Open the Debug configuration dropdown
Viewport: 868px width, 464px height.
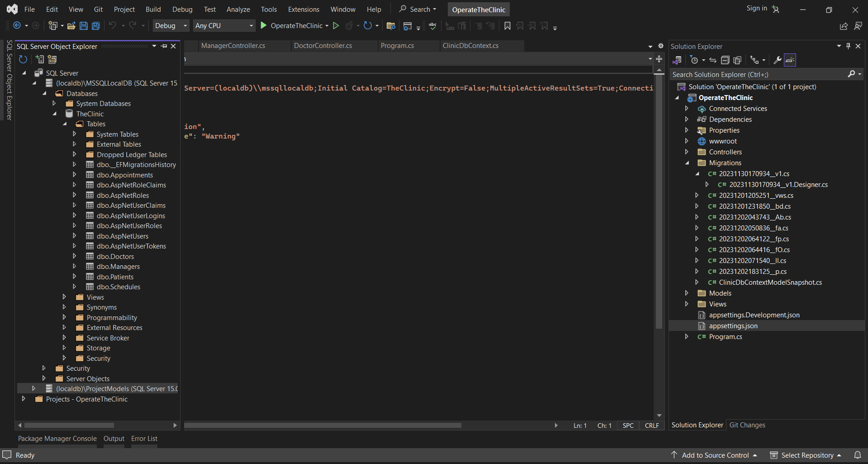[171, 26]
